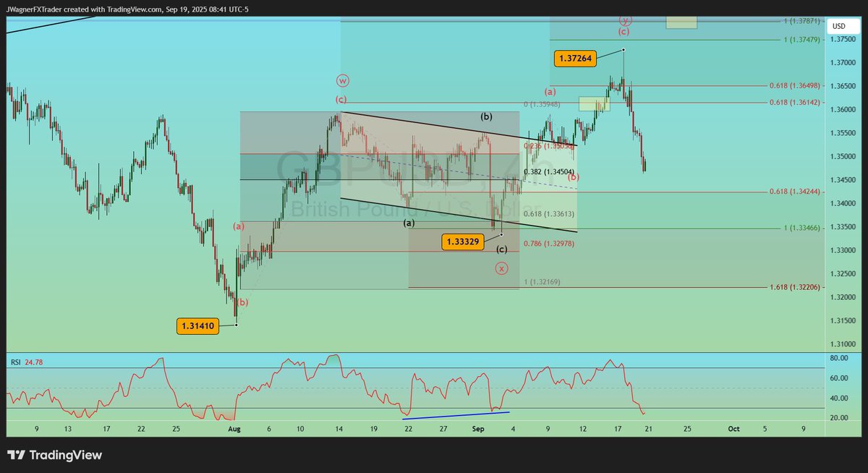
Task: Click the 27 date on time axis
Action: (x=443, y=429)
